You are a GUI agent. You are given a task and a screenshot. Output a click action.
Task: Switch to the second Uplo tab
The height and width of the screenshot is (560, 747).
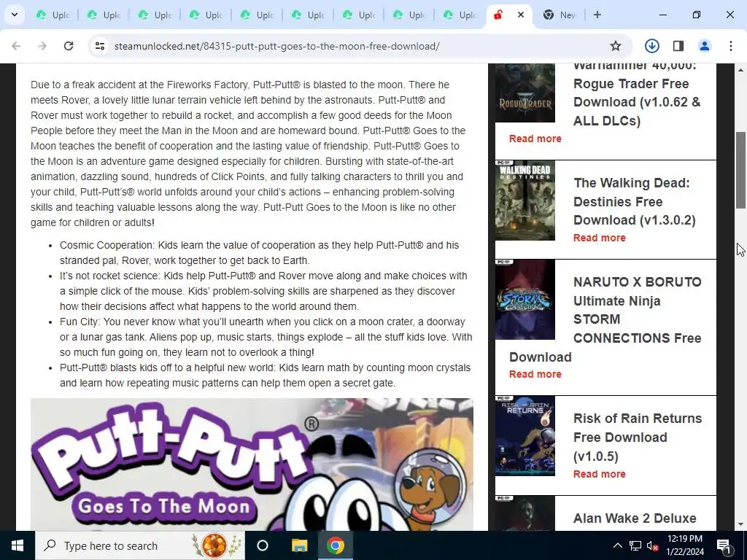[x=104, y=15]
